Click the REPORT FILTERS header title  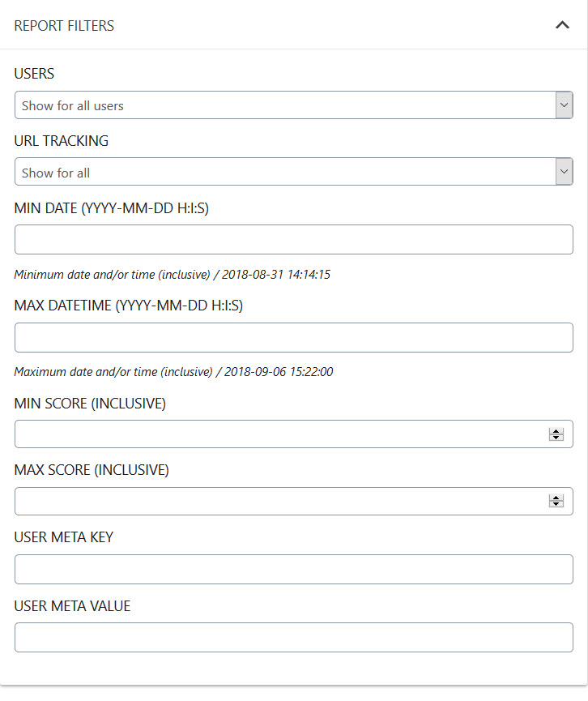(x=64, y=26)
